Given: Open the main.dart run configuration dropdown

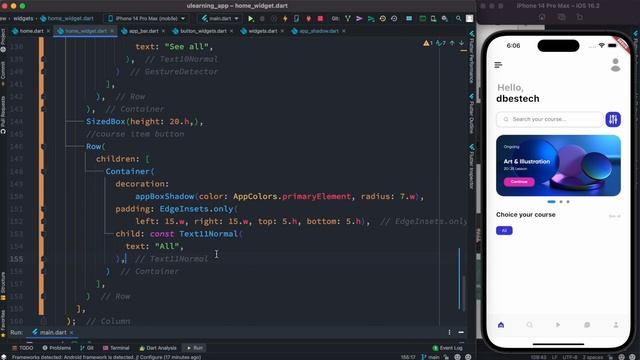Looking at the screenshot, I should click(x=220, y=18).
